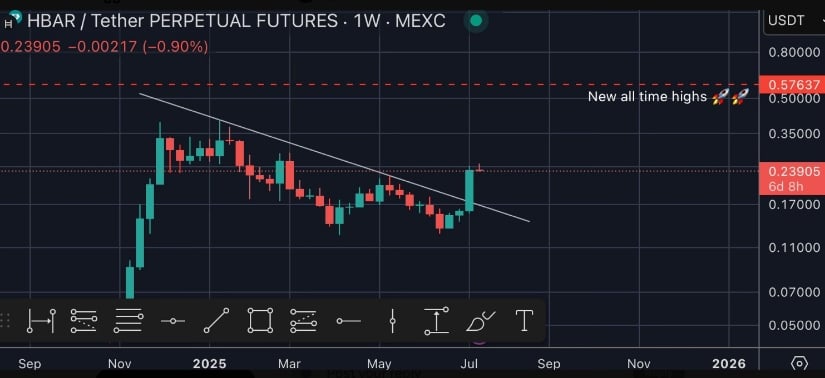The height and width of the screenshot is (378, 825).
Task: Open the HBAR / Tether symbol title
Action: [236, 21]
